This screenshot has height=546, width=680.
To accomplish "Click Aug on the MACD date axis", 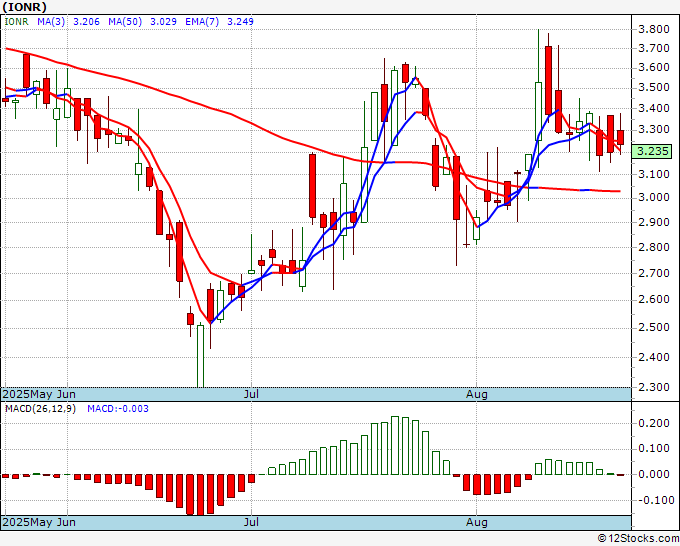I will (477, 522).
